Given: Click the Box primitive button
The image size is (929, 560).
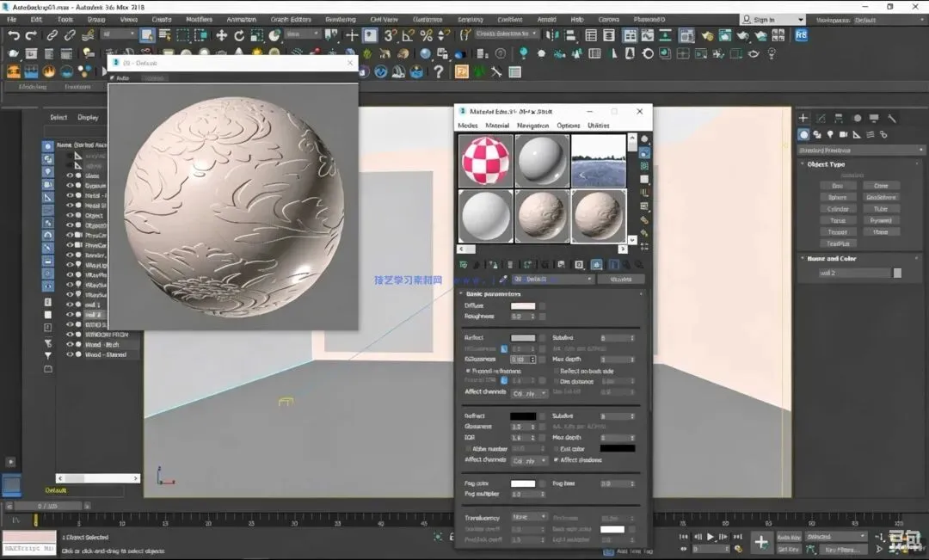Looking at the screenshot, I should 838,186.
